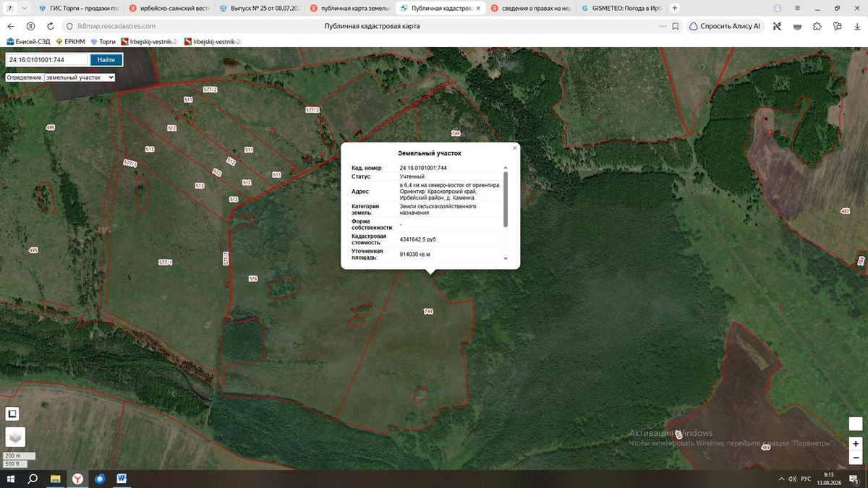Click the popup scrollbar down arrow

click(506, 258)
